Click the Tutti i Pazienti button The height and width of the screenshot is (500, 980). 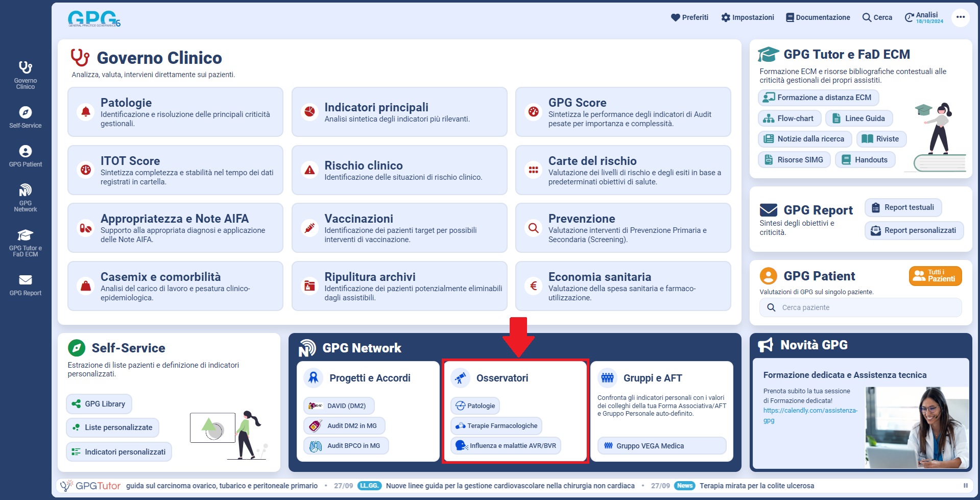[x=935, y=276]
